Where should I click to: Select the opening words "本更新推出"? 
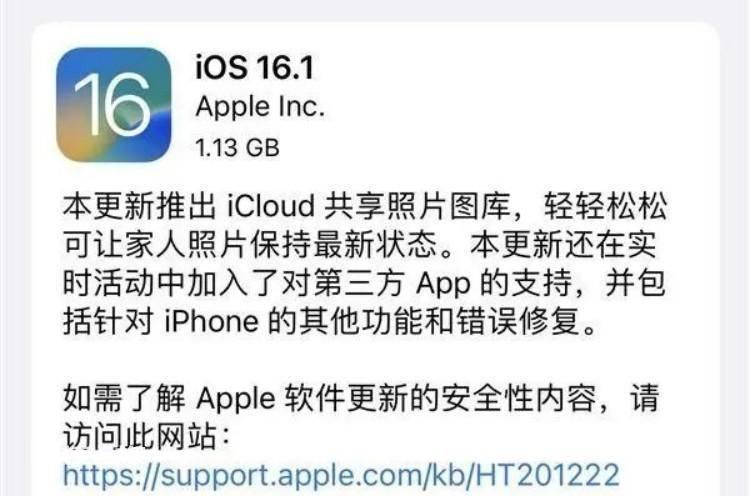click(140, 207)
